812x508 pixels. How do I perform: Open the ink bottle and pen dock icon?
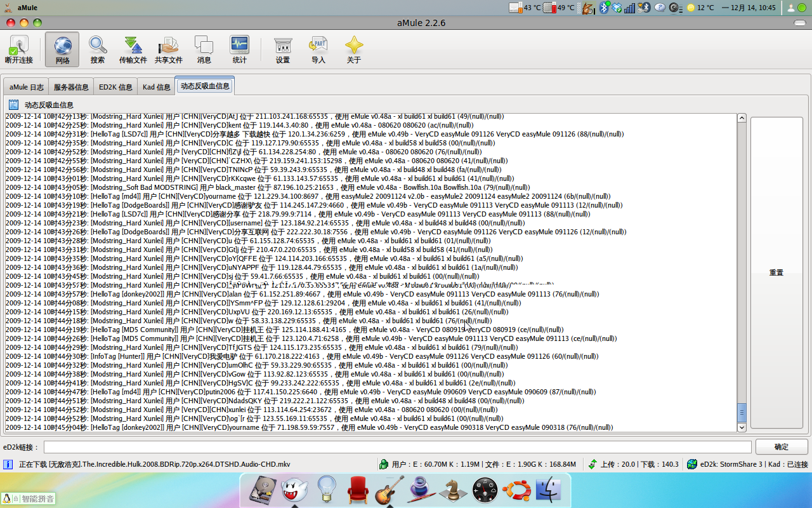click(421, 490)
